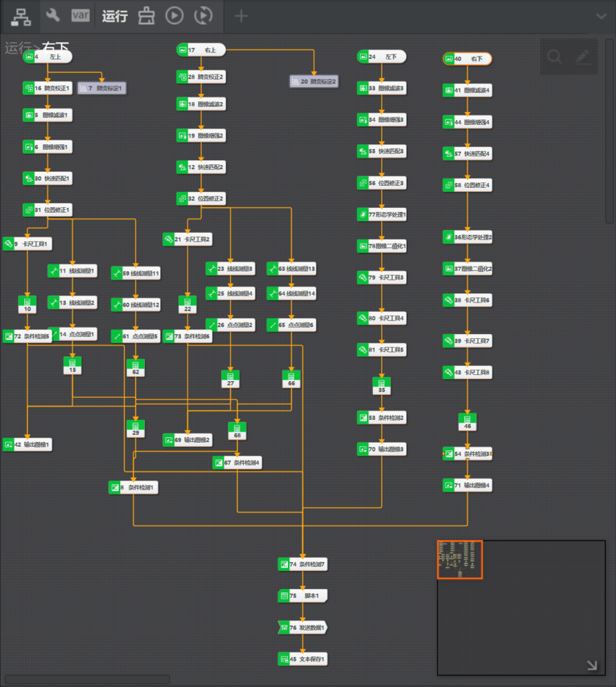The image size is (616, 687).
Task: Select calculator node 62
Action: 136,368
